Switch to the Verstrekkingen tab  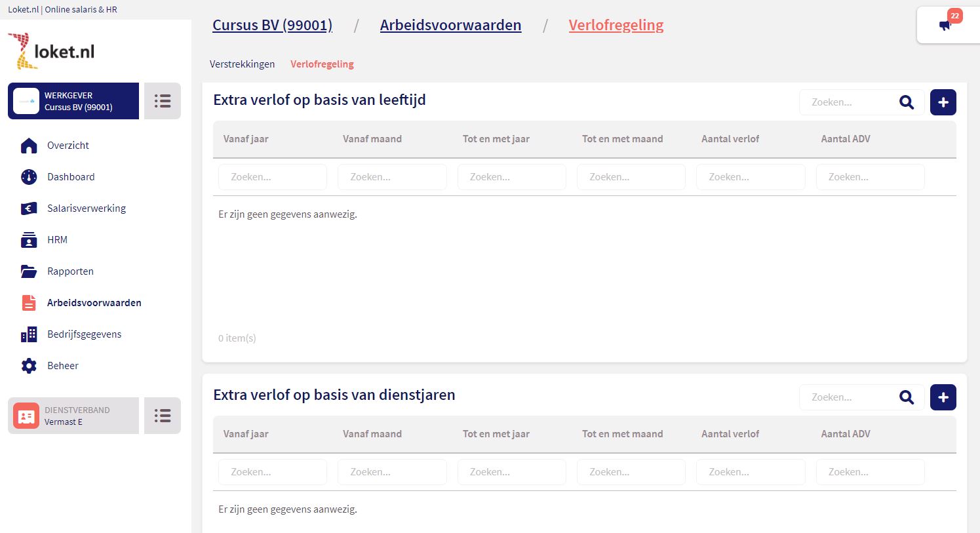click(x=242, y=64)
